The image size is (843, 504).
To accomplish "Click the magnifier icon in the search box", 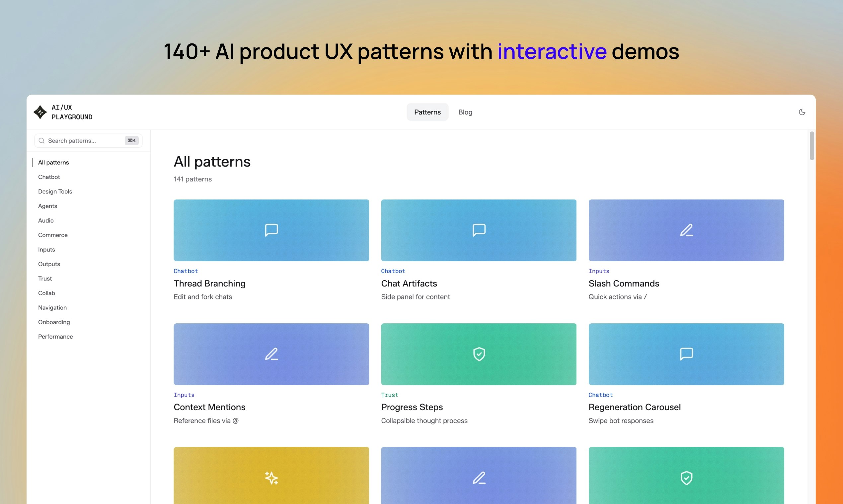I will [x=41, y=140].
